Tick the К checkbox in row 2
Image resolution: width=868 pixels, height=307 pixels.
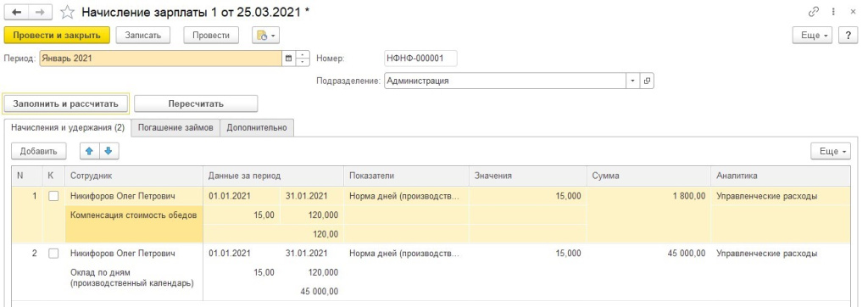(53, 254)
